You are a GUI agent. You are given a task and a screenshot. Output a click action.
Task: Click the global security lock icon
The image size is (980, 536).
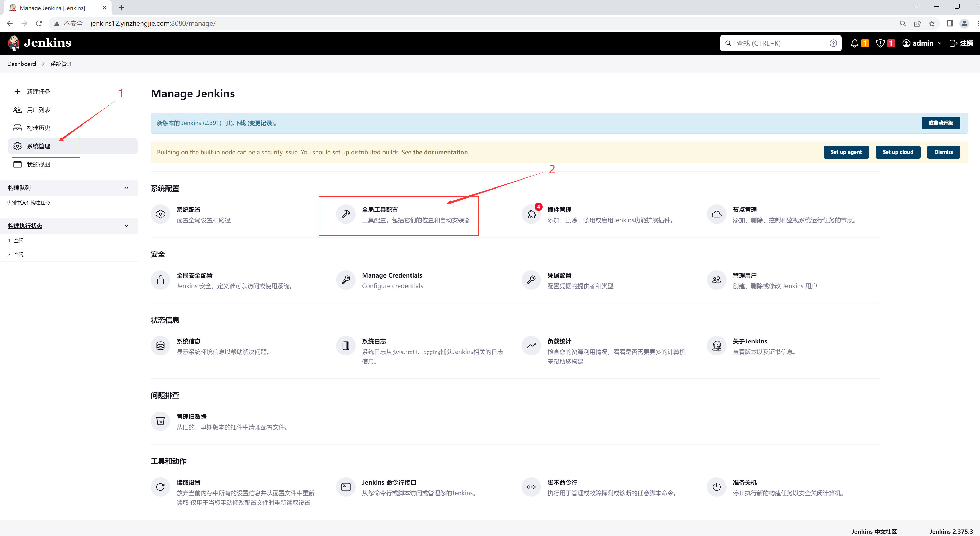[x=160, y=280]
